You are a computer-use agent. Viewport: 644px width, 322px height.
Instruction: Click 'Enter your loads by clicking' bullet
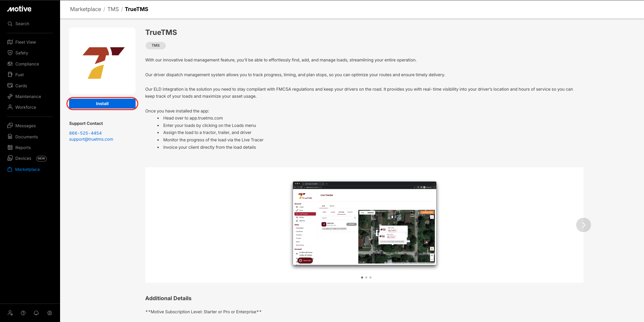(x=209, y=126)
